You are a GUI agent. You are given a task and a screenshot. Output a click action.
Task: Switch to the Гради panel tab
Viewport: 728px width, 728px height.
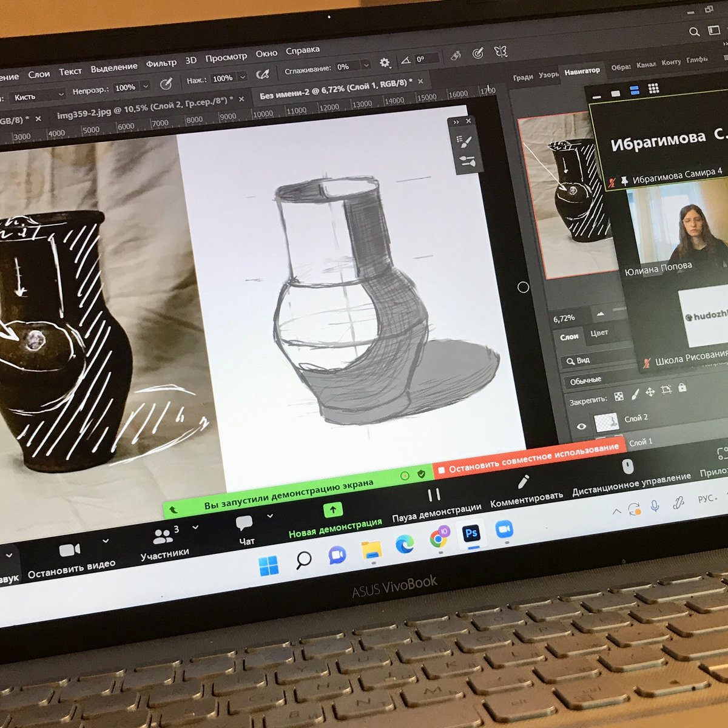coord(522,77)
